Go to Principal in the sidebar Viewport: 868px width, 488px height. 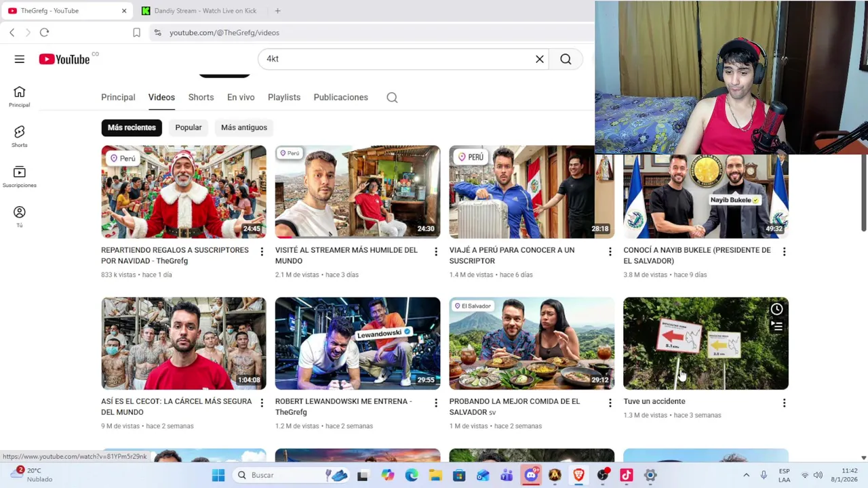coord(20,97)
